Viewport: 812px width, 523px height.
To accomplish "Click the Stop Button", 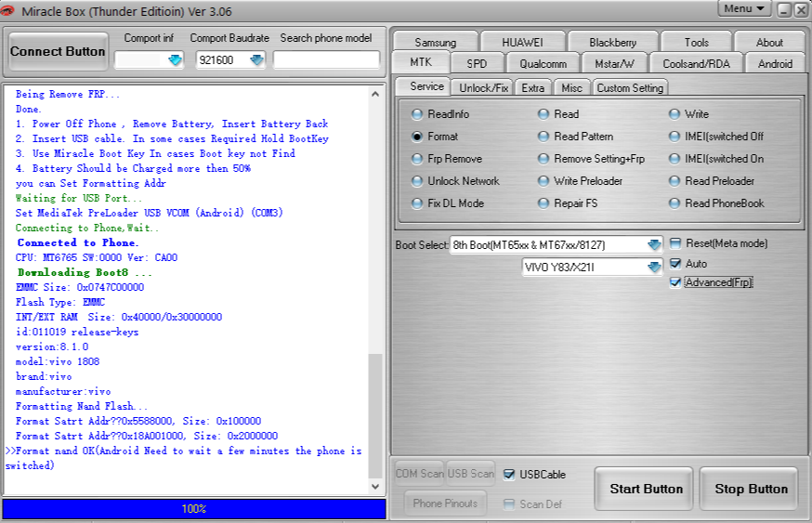I will 751,490.
